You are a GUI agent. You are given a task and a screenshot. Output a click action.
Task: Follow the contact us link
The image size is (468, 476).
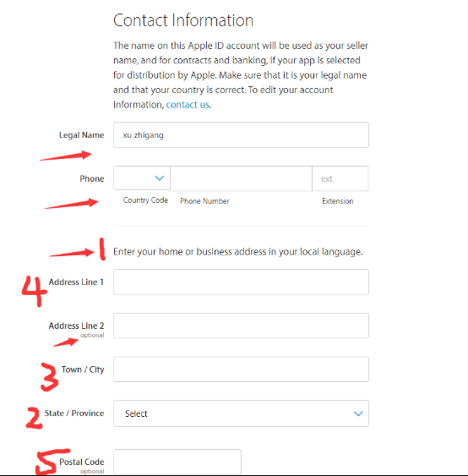tap(188, 105)
